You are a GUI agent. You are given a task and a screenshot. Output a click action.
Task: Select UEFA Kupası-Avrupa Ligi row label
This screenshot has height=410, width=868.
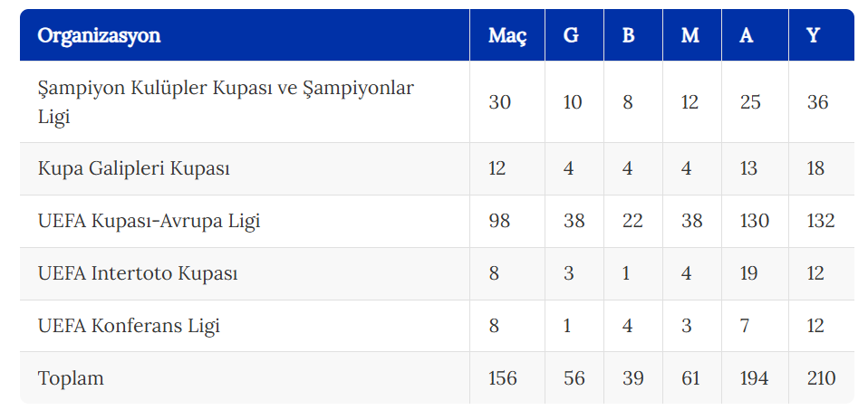click(149, 221)
